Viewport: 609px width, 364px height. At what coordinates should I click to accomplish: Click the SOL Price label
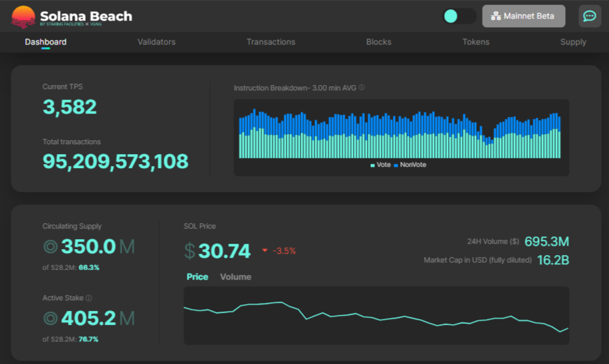tap(199, 227)
